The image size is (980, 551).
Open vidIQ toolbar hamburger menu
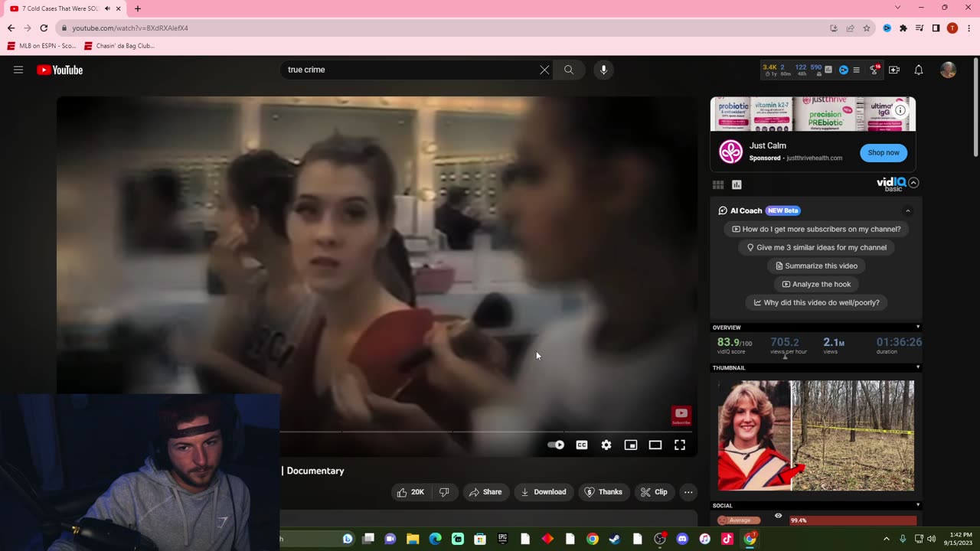(x=856, y=70)
